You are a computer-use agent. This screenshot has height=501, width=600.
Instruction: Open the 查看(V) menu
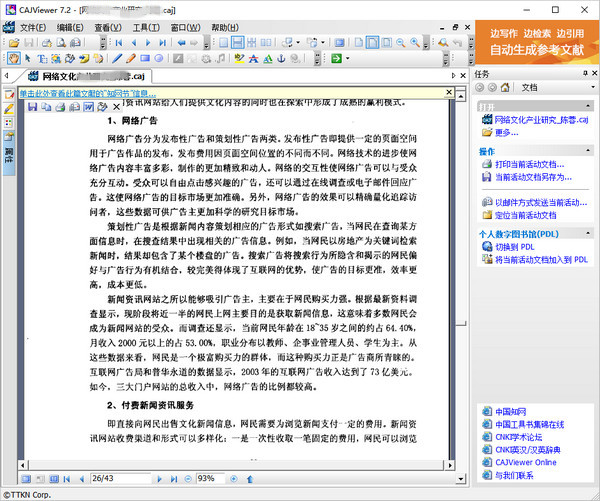point(108,28)
